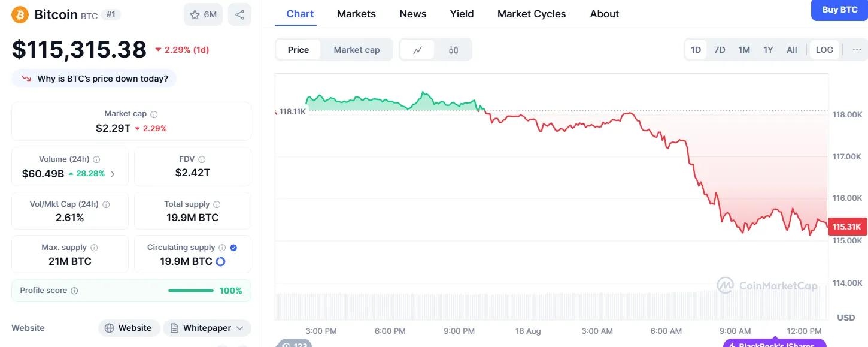The height and width of the screenshot is (347, 868).
Task: Click the Market cap info icon
Action: [154, 114]
